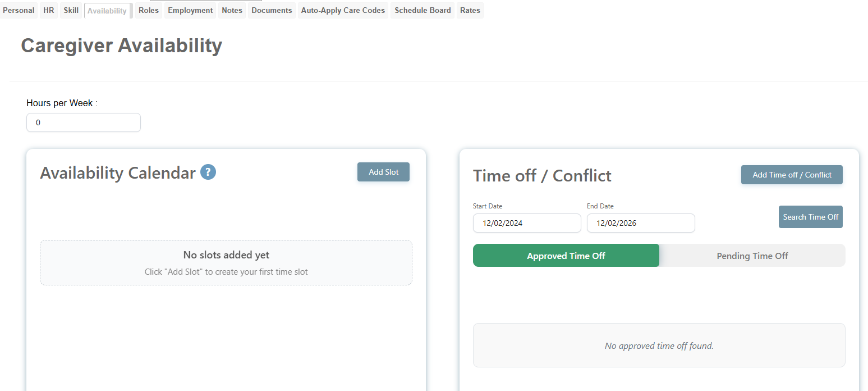Click Add Time off / Conflict button
This screenshot has height=391, width=868.
click(792, 175)
